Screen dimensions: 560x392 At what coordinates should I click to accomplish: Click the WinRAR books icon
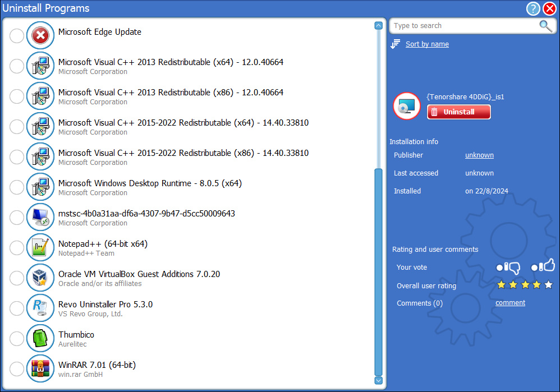point(40,368)
